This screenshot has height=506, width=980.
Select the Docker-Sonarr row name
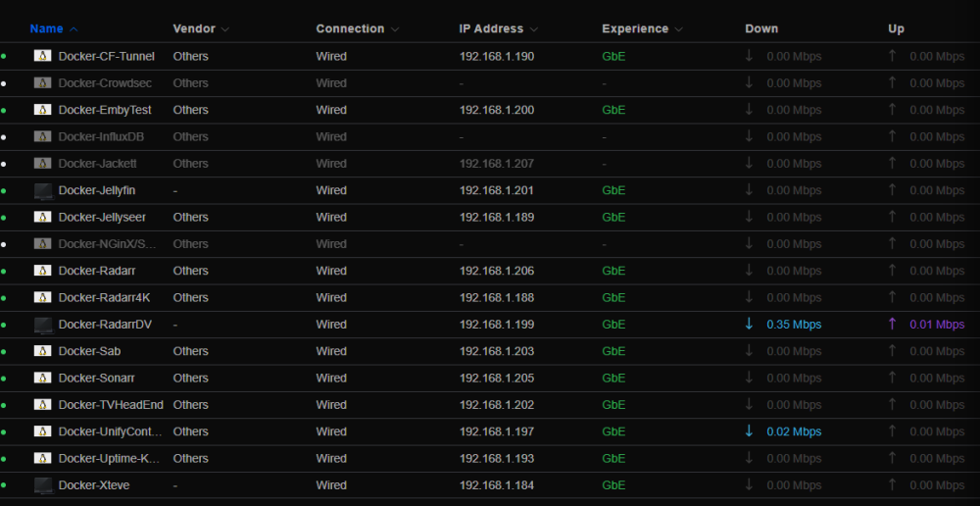point(96,379)
